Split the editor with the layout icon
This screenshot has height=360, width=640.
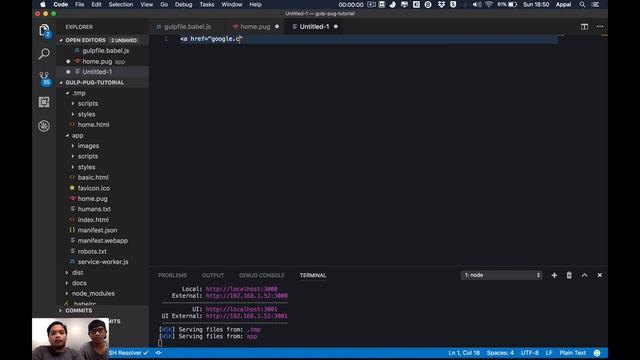[x=584, y=27]
